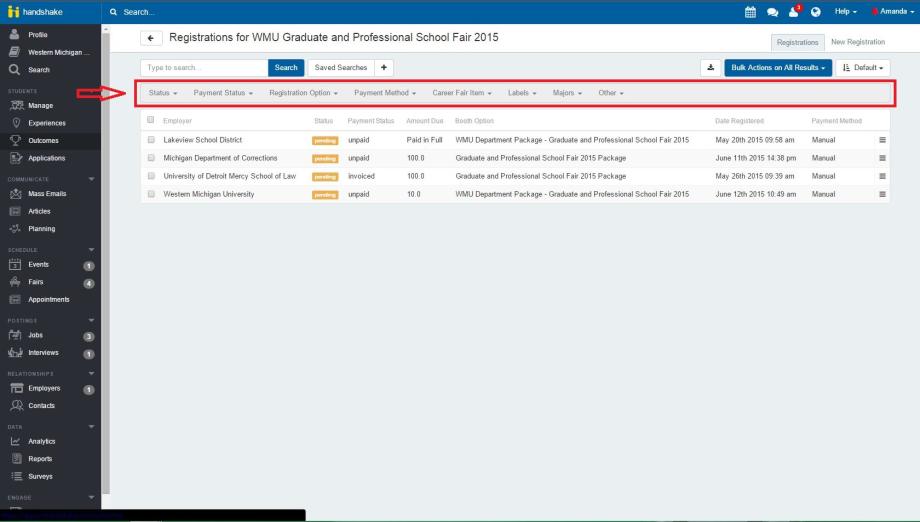Download results with the download icon

click(711, 67)
